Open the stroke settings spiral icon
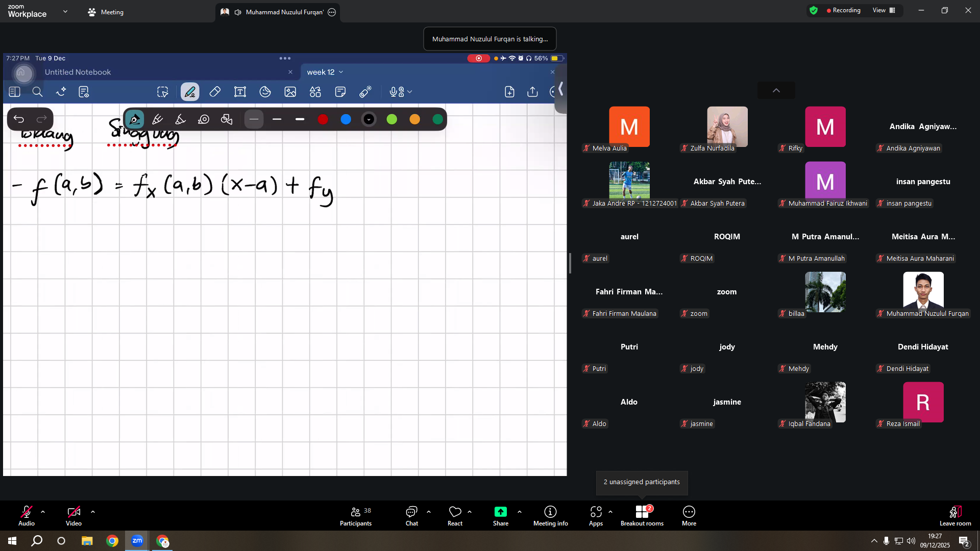The height and width of the screenshot is (551, 980). point(204,119)
